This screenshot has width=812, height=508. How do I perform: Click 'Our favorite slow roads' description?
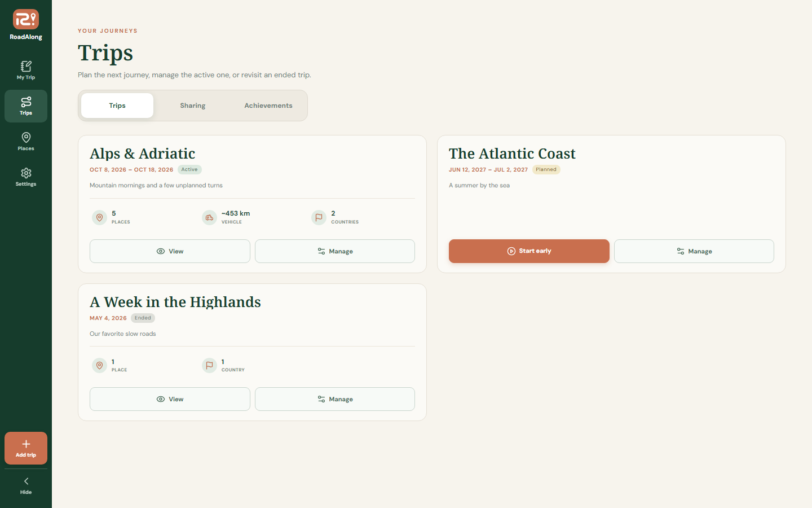click(x=123, y=334)
